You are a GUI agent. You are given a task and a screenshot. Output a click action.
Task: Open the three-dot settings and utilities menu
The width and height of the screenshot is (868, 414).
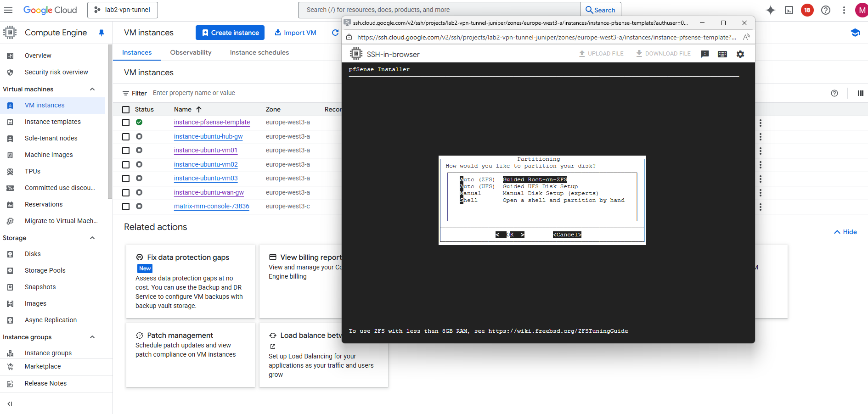(x=844, y=10)
